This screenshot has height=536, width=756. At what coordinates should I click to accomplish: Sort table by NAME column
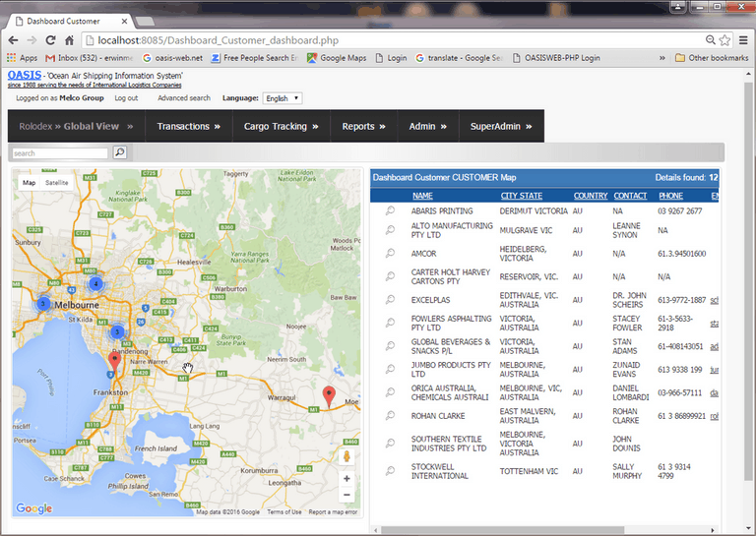coord(422,196)
